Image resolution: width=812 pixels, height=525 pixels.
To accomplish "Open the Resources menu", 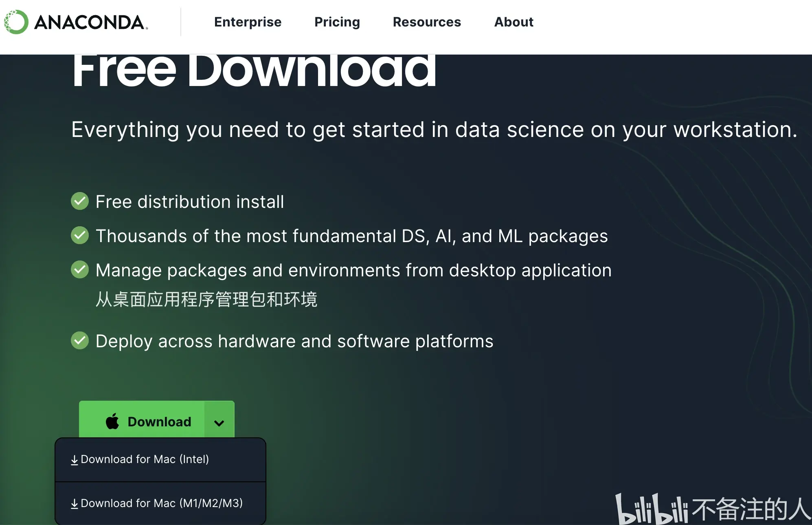I will (x=427, y=22).
